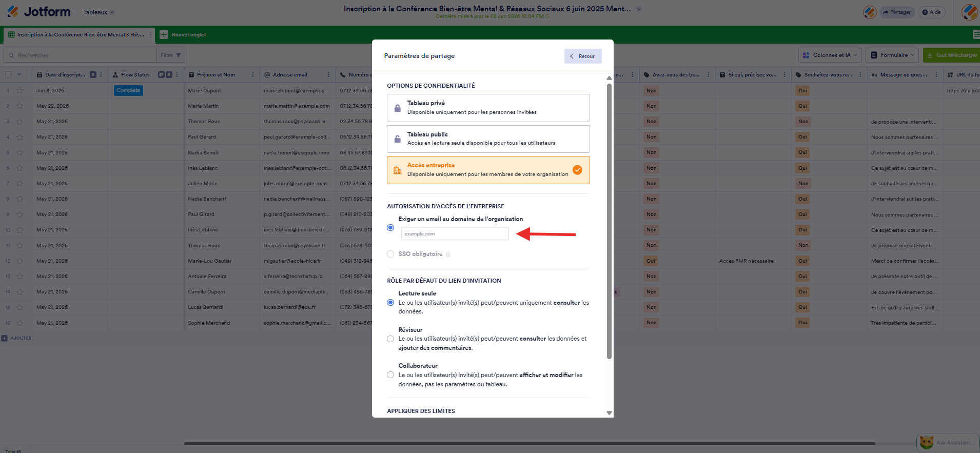Open the Ask Assistant chat widget
This screenshot has height=453, width=980.
click(948, 442)
